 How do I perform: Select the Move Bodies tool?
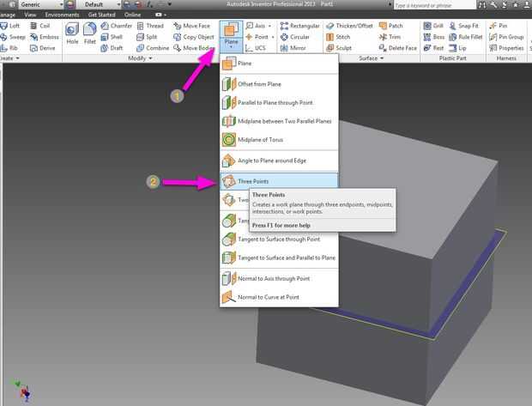click(x=194, y=48)
